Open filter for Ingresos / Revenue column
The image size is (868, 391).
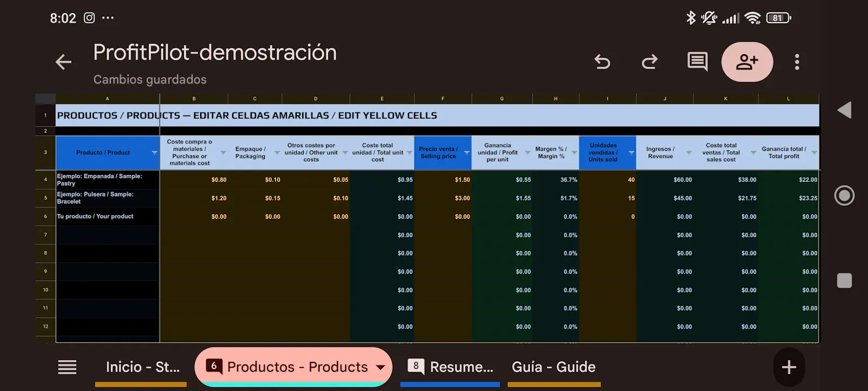pyautogui.click(x=688, y=153)
